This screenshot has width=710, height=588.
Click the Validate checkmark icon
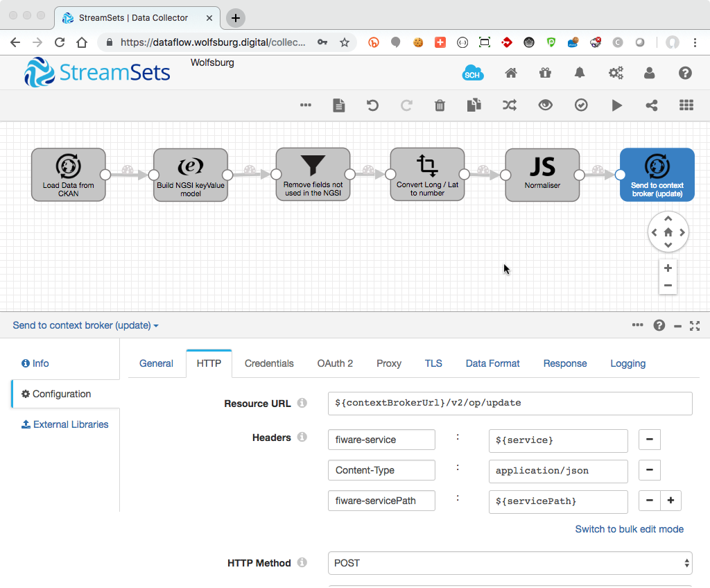581,105
